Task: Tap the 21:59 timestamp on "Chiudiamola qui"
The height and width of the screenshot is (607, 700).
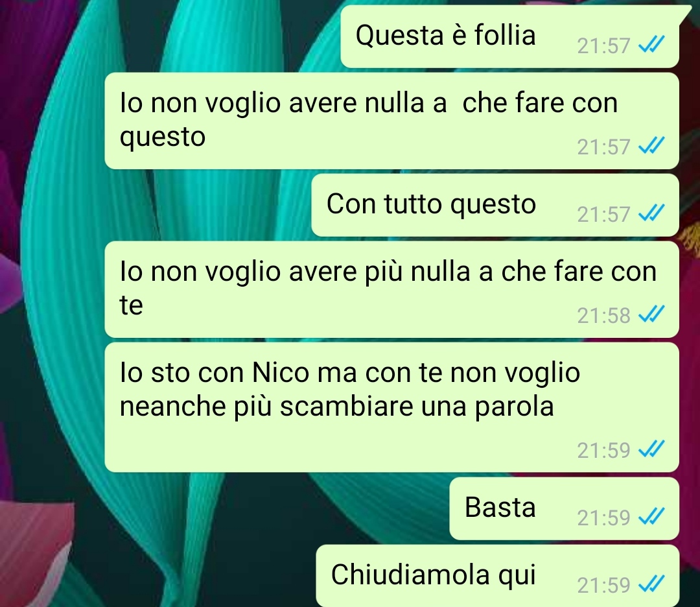Action: [603, 585]
